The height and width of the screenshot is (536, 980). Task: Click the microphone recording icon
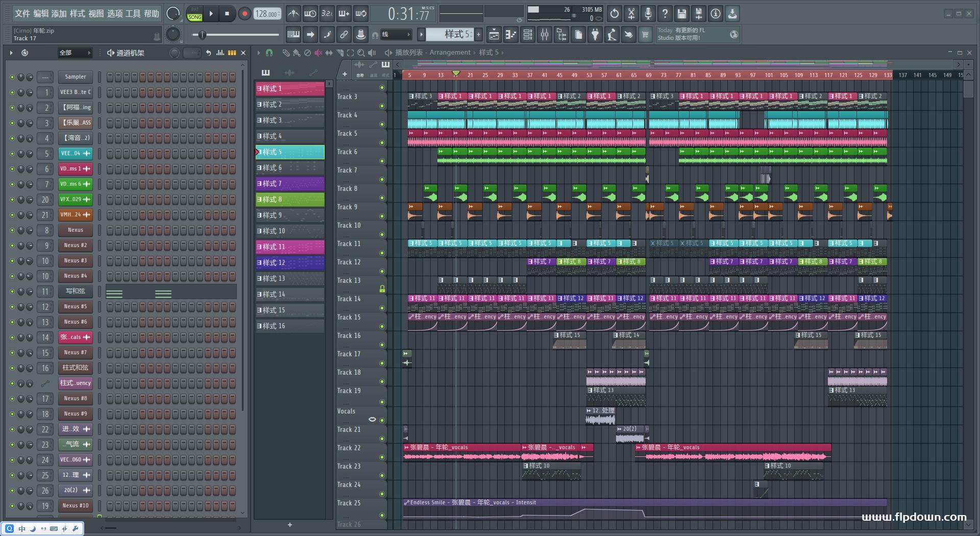click(x=648, y=14)
